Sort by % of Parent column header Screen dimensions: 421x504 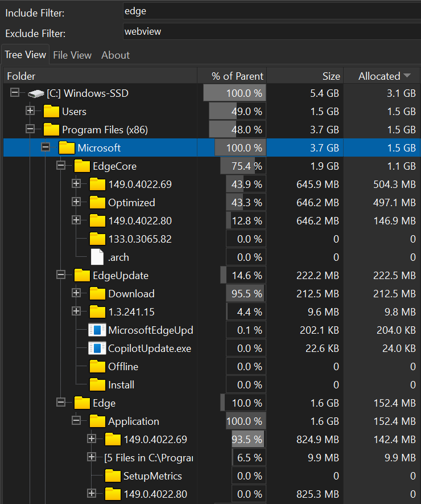(232, 76)
